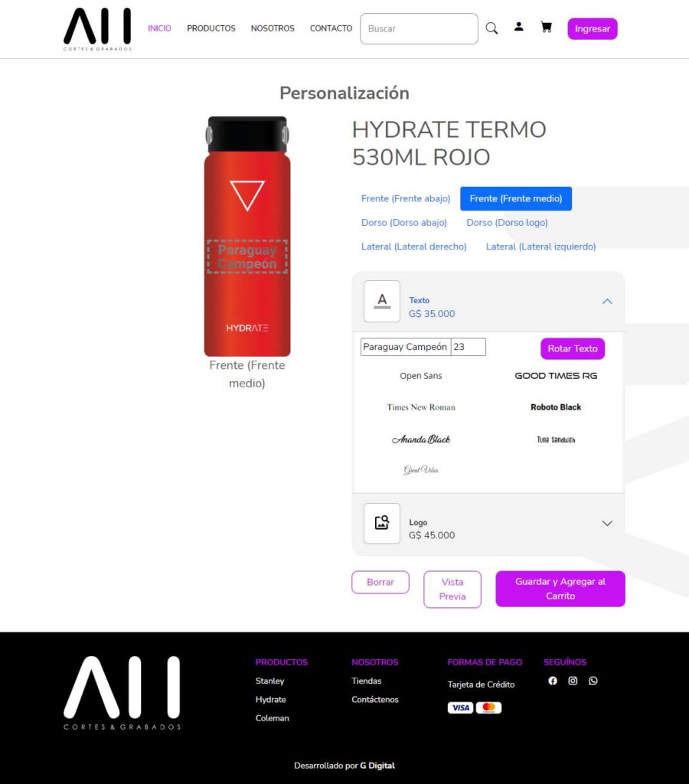Click the font size field showing 23
Image resolution: width=689 pixels, height=784 pixels.
tap(469, 347)
